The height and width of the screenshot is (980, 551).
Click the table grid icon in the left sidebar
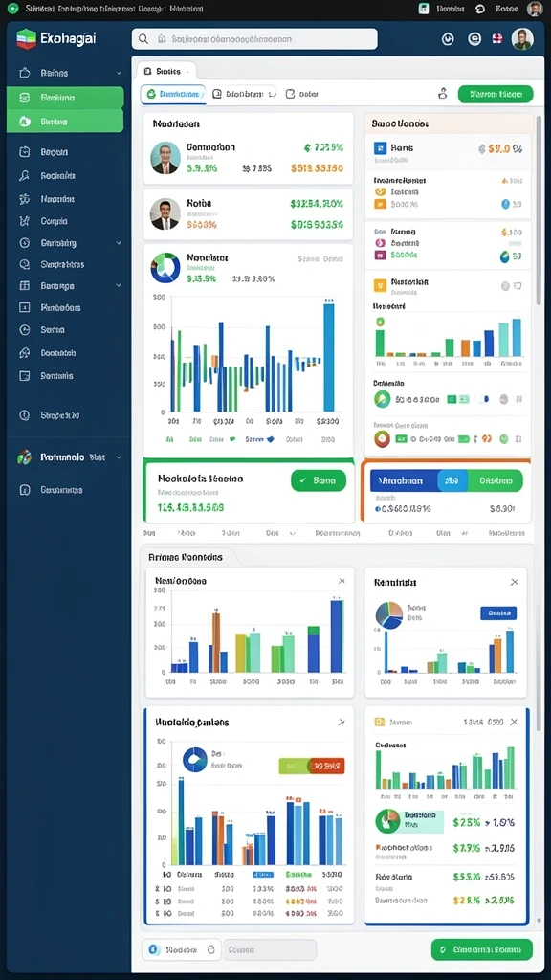[24, 285]
